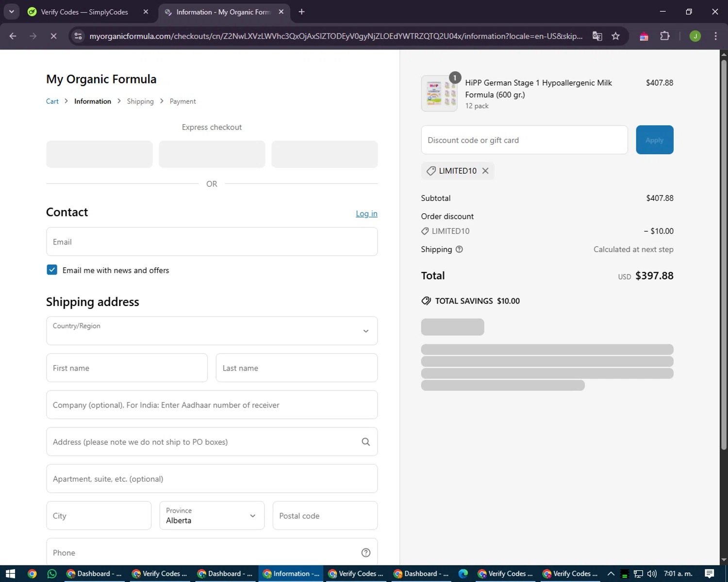Close the Information - My Organic Formula tab
Viewport: 728px width, 582px height.
click(281, 12)
